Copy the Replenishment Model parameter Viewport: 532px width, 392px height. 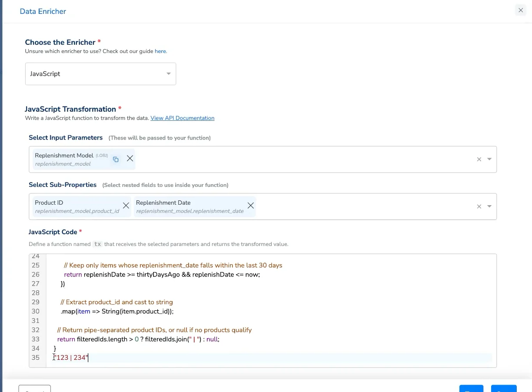(x=116, y=159)
